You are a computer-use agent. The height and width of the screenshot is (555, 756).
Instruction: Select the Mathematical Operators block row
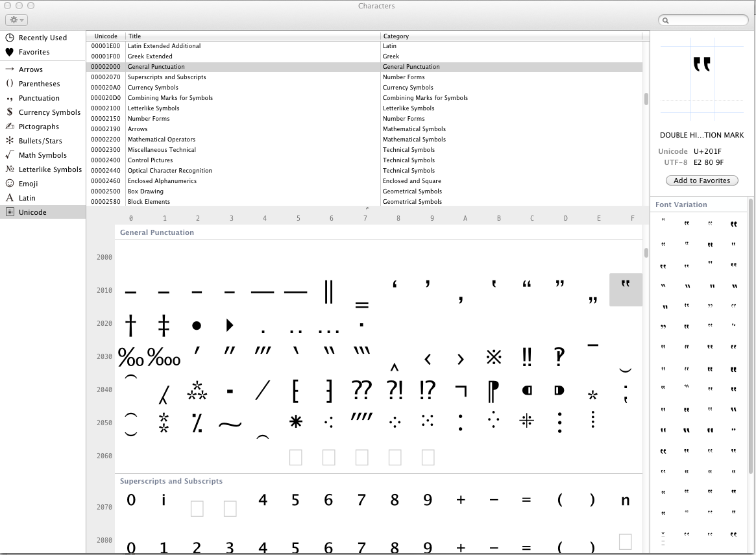click(x=195, y=139)
